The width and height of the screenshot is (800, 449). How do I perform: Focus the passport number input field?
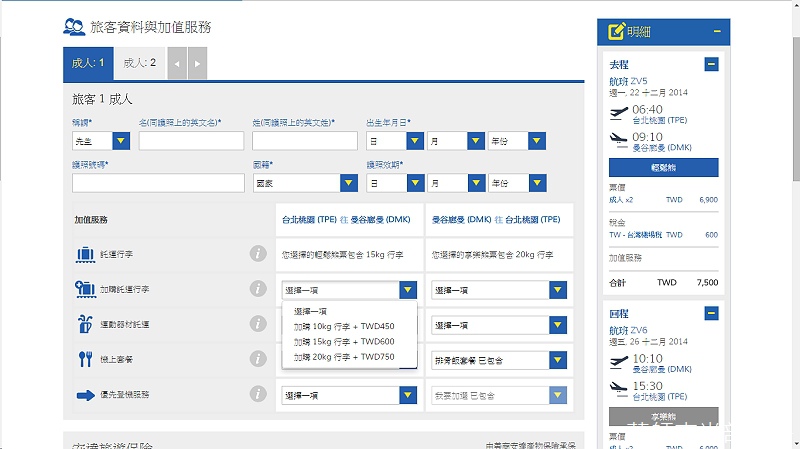(x=158, y=183)
